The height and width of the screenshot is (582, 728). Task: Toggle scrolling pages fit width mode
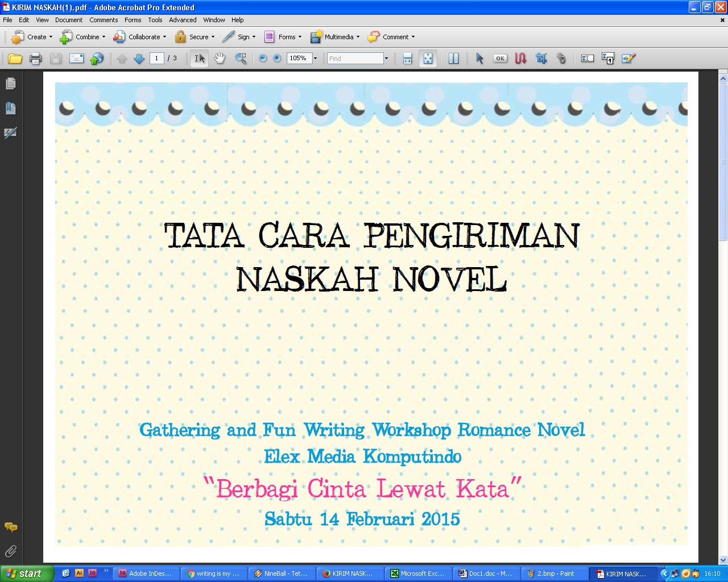[407, 59]
